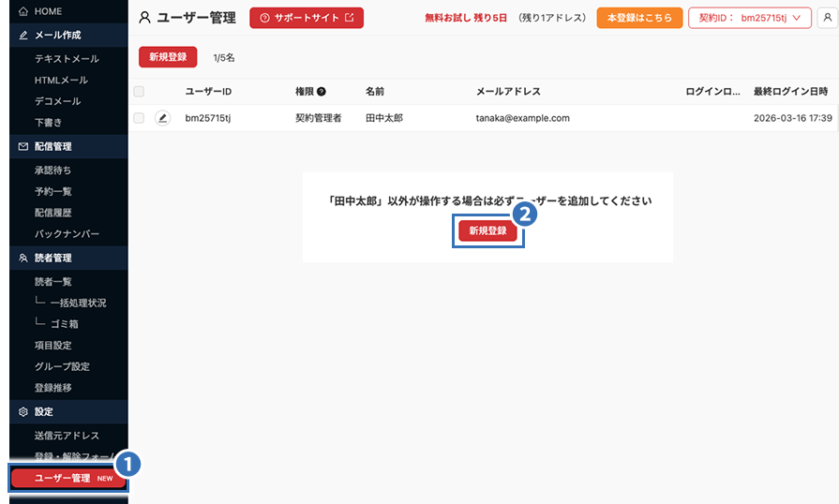This screenshot has height=504, width=839.
Task: Sort by the ユーザーID column header
Action: pyautogui.click(x=208, y=92)
